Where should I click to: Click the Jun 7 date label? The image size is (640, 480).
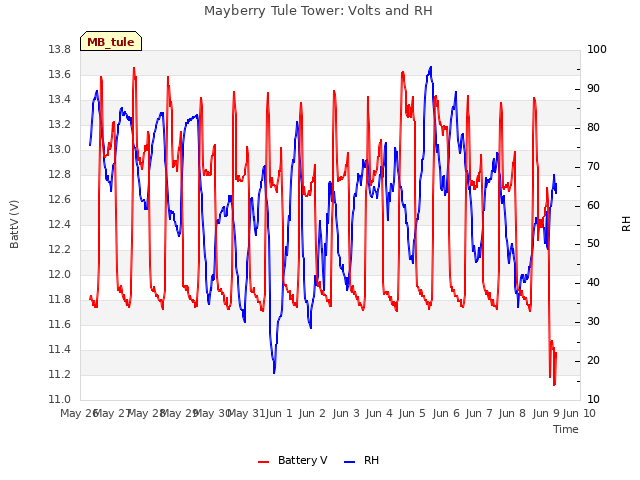[479, 414]
